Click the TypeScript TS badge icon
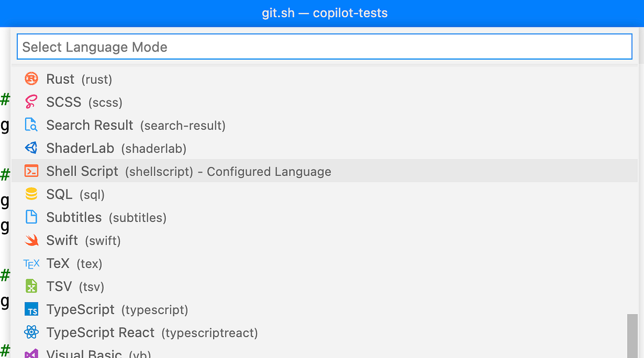This screenshot has width=644, height=358. [x=31, y=309]
